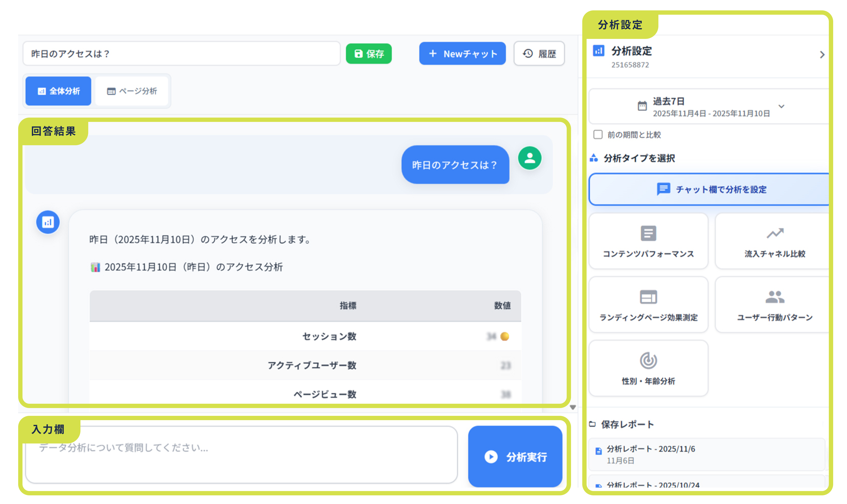
Task: Click the blue analytics bot avatar icon
Action: pos(48,222)
